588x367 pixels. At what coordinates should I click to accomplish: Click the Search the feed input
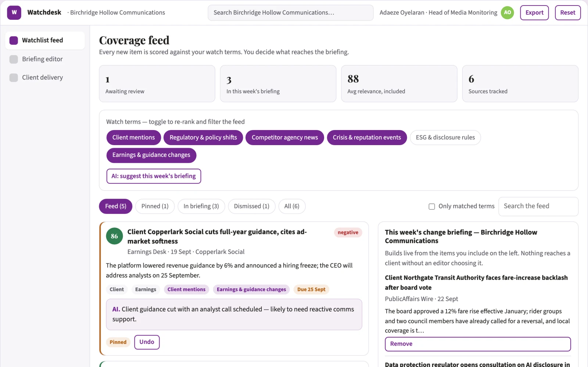pyautogui.click(x=538, y=206)
